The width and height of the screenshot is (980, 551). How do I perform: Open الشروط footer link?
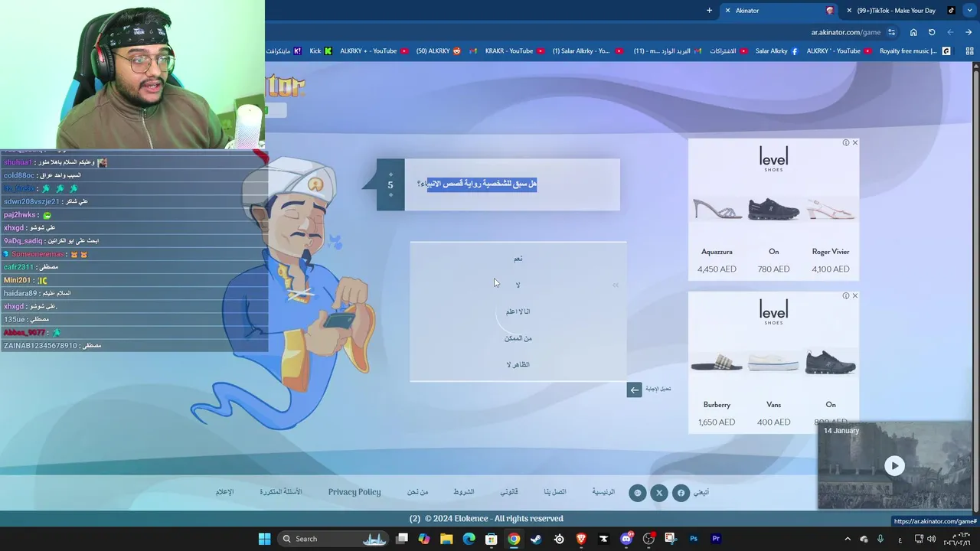[464, 492]
